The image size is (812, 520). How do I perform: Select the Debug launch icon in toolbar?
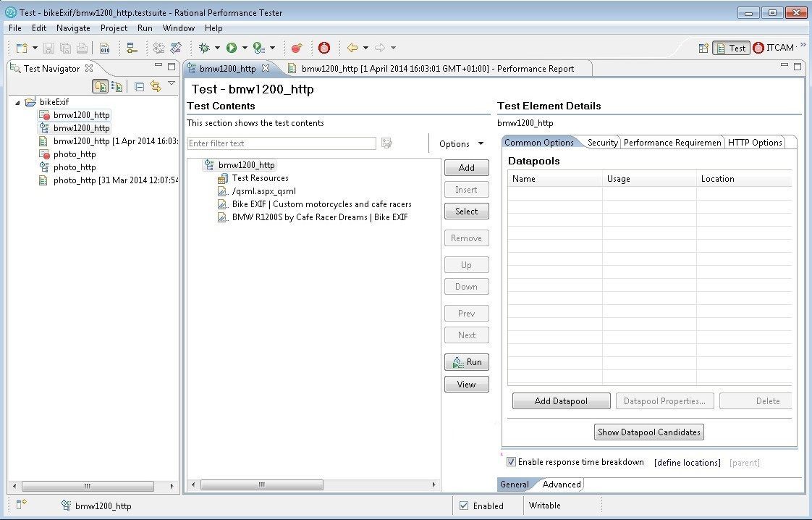tap(205, 48)
